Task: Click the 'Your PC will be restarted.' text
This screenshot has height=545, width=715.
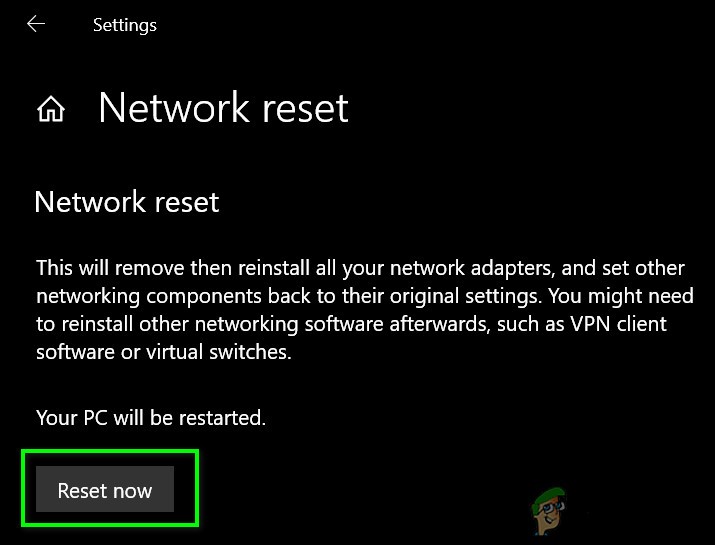Action: tap(151, 417)
